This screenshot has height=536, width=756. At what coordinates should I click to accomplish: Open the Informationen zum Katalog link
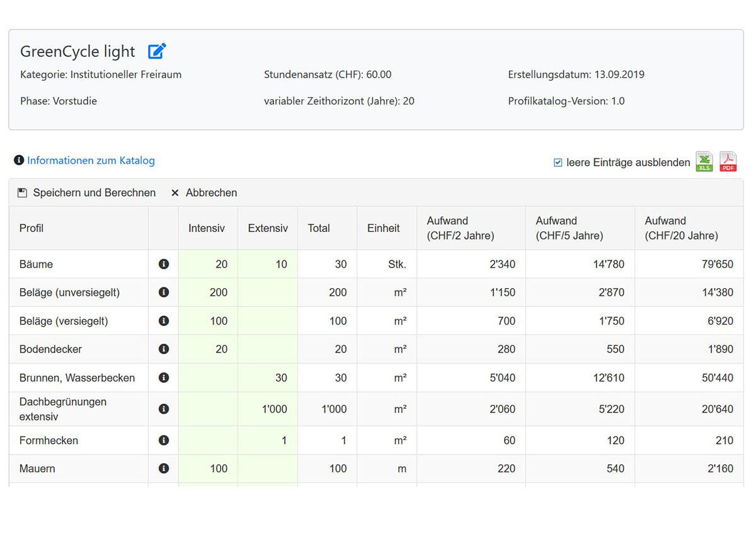(91, 161)
